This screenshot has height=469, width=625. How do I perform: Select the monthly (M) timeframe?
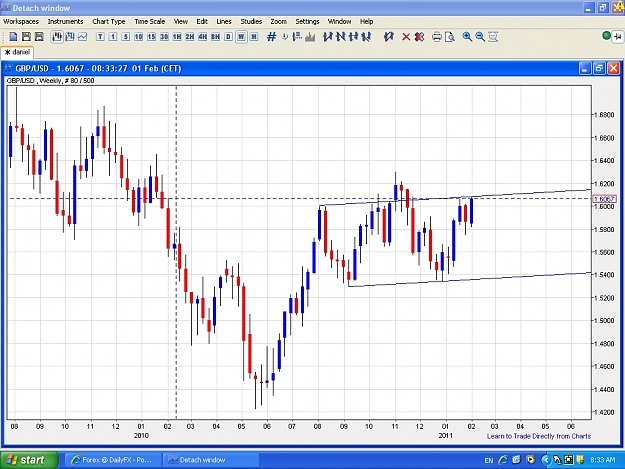point(254,37)
